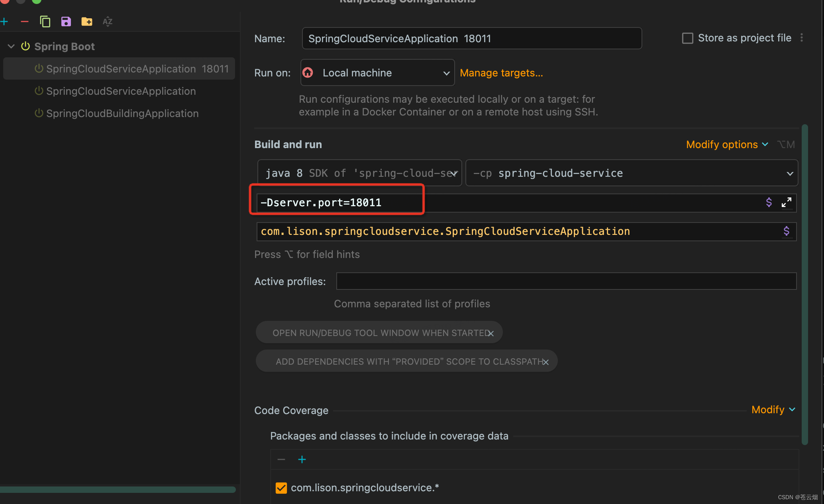
Task: Click the Sort Configurations A-Z icon
Action: click(107, 21)
